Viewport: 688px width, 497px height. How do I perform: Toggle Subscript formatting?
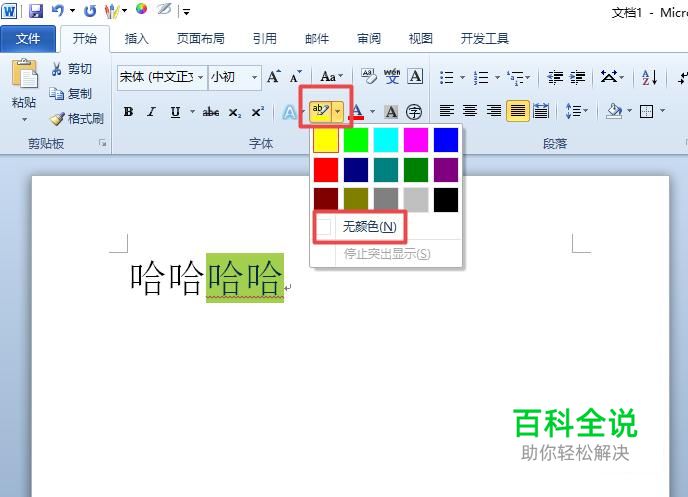coord(235,113)
